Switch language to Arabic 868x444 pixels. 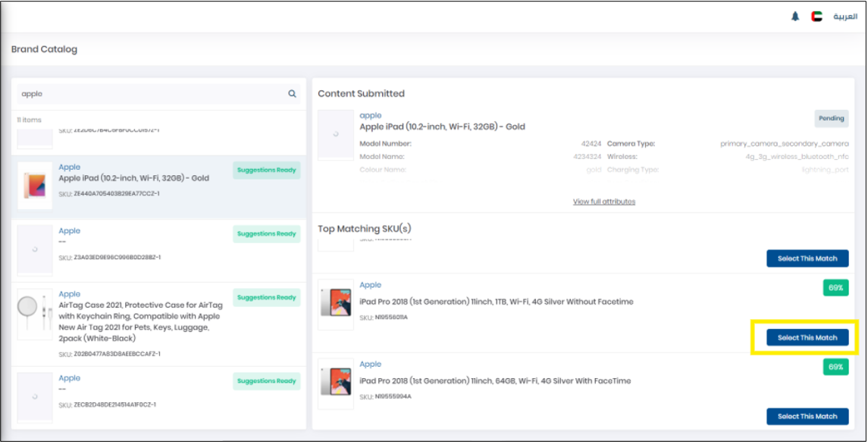pos(845,17)
